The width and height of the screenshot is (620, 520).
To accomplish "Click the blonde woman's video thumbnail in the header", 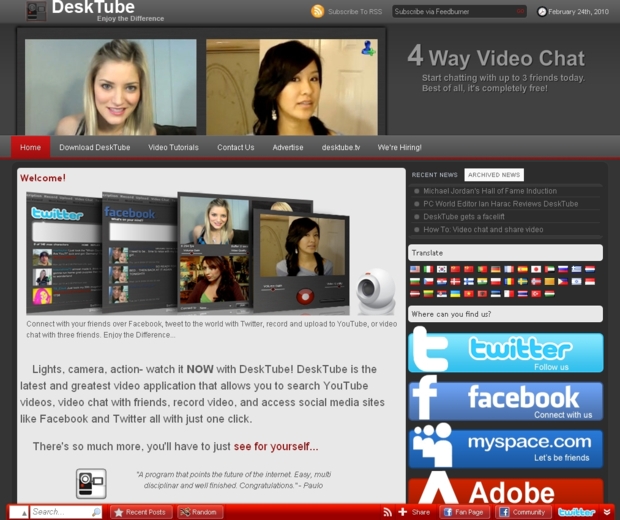I will 111,87.
